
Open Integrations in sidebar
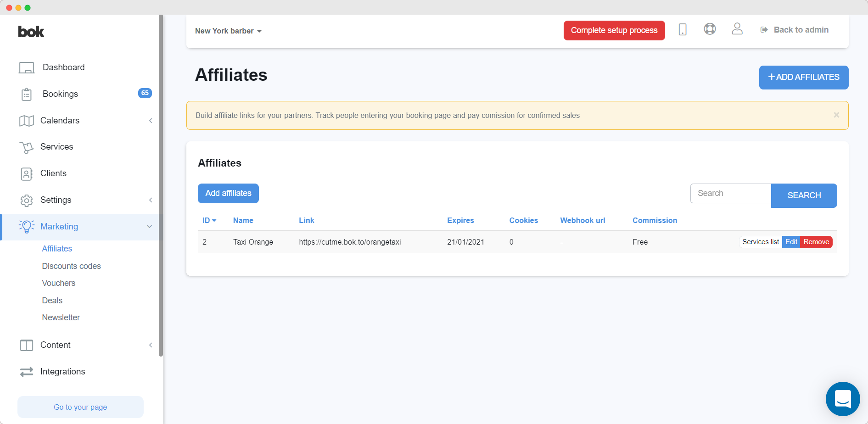(62, 372)
